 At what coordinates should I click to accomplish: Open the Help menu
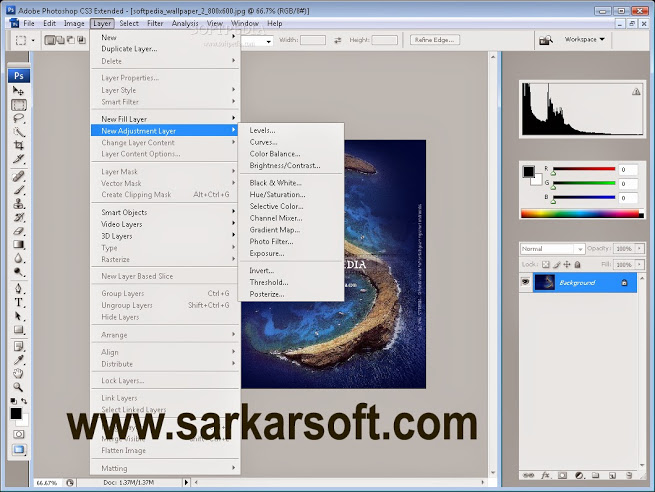pyautogui.click(x=274, y=23)
